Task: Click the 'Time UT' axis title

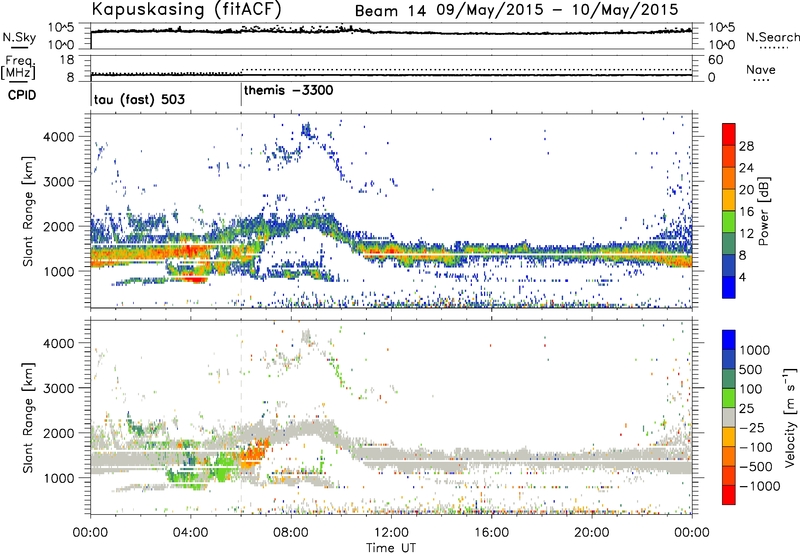Action: point(391,548)
